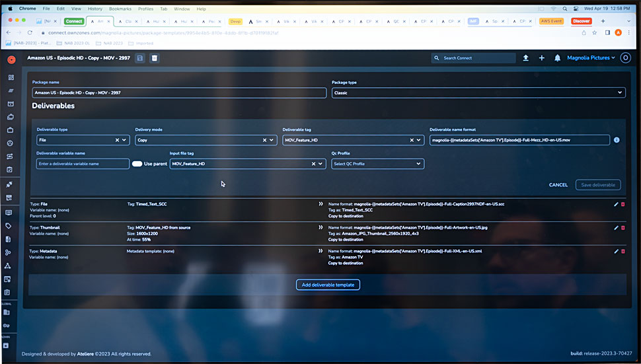The image size is (641, 364).
Task: Expand the Thumbnail row double arrow
Action: click(321, 227)
